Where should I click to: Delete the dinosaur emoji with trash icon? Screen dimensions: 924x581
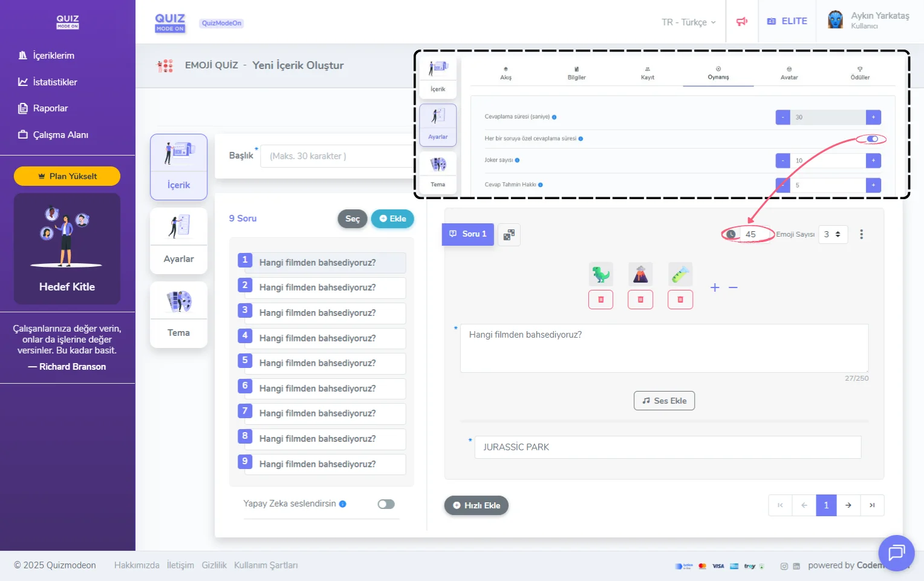coord(600,300)
